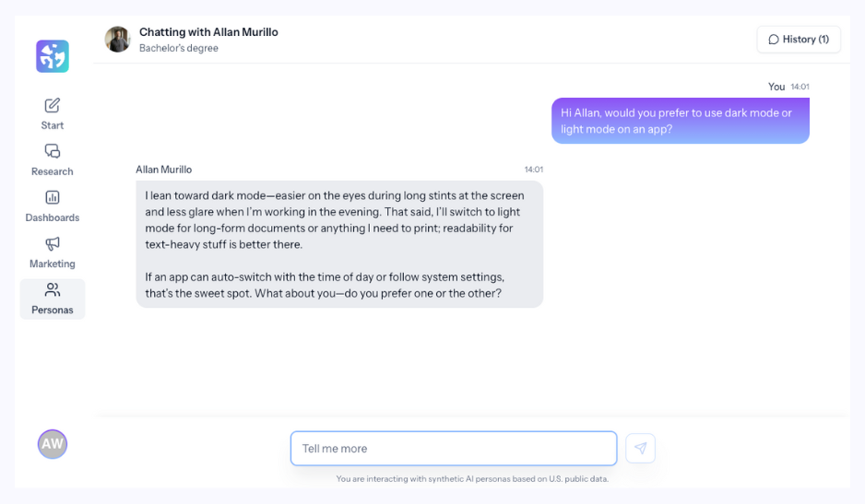Click your purple dark mode question bubble

680,121
